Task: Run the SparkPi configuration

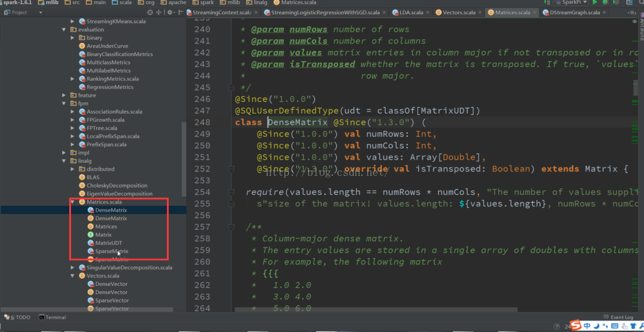Action: pyautogui.click(x=595, y=2)
